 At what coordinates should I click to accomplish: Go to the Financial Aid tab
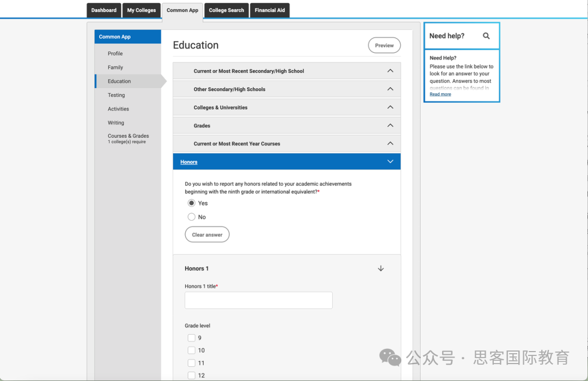pos(269,10)
